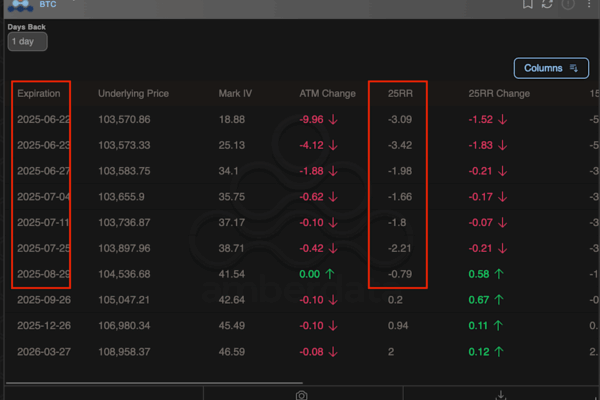The height and width of the screenshot is (400, 600).
Task: Click Mark IV value 25.13
Action: pyautogui.click(x=232, y=145)
